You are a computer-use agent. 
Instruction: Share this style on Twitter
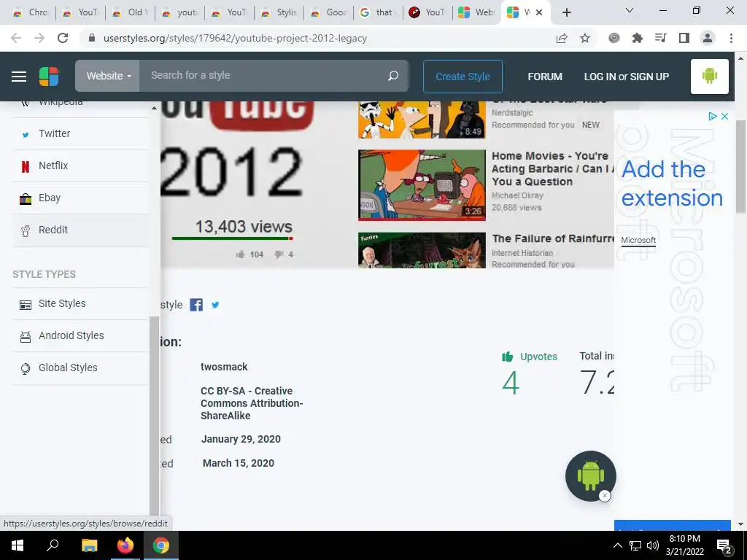(x=215, y=305)
